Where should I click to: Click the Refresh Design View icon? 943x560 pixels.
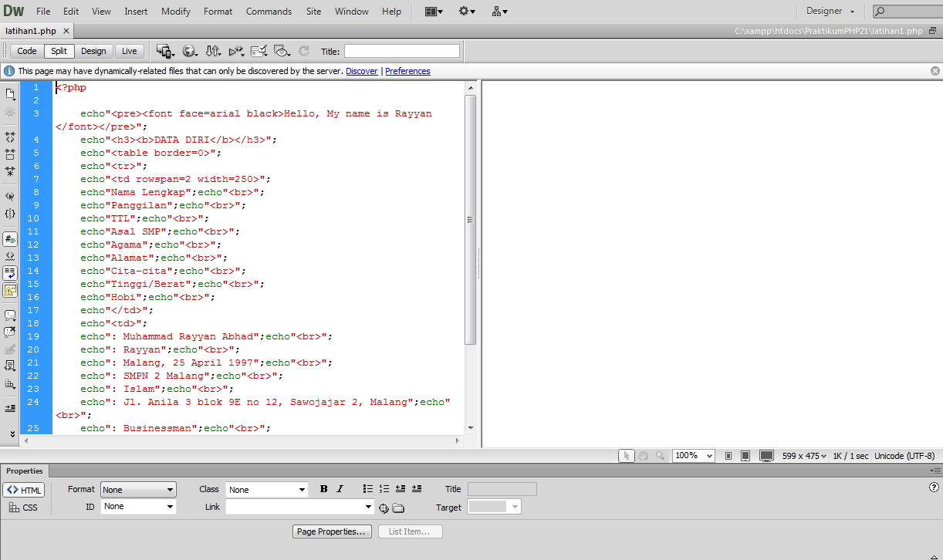[304, 51]
